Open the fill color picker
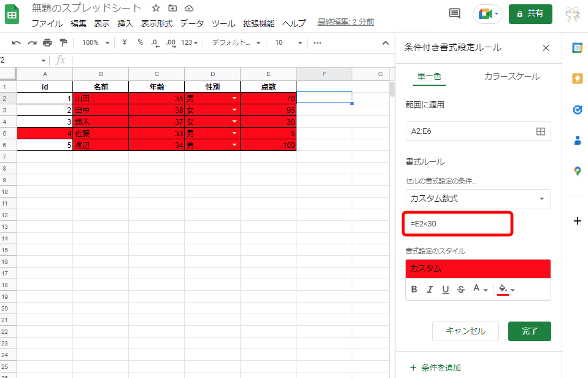588x378 pixels. (506, 290)
